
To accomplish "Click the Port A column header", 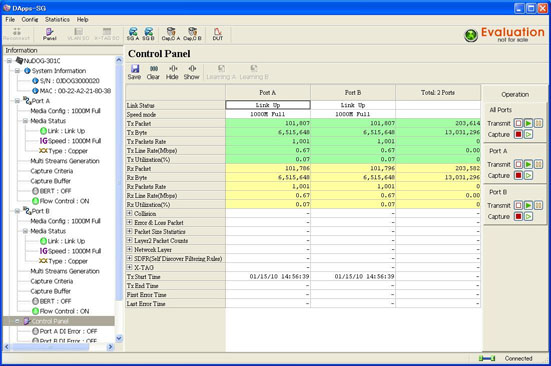I will point(268,92).
